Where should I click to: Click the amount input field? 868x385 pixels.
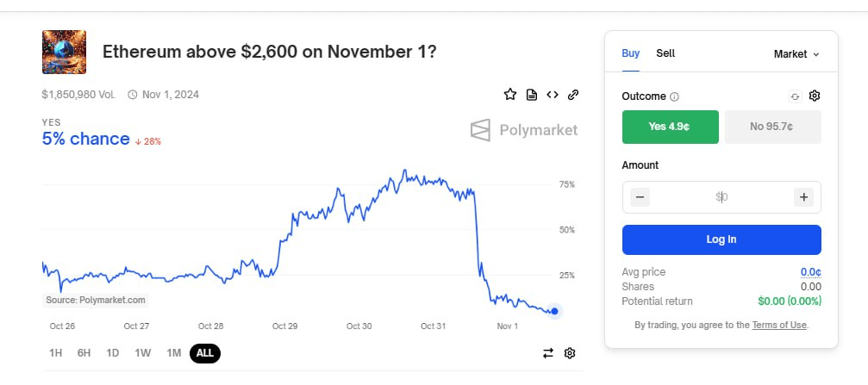coord(721,197)
